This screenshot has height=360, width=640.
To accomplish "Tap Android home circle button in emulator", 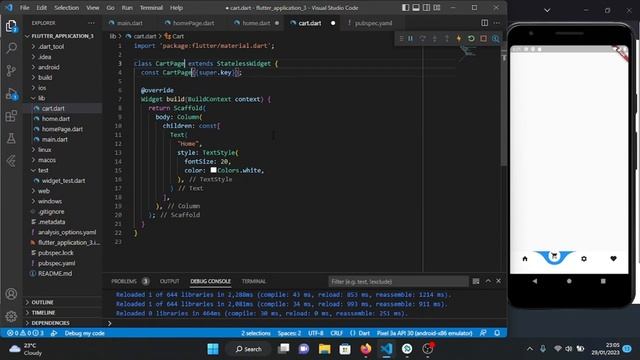I will [569, 281].
